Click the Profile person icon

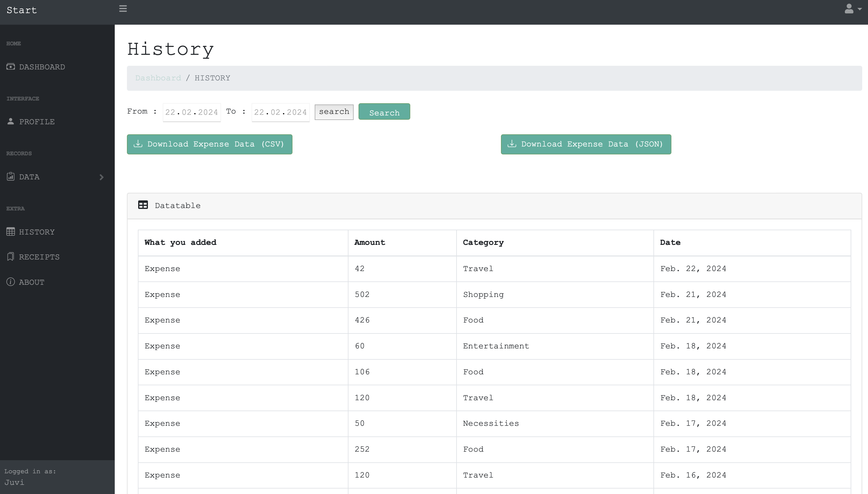(11, 122)
